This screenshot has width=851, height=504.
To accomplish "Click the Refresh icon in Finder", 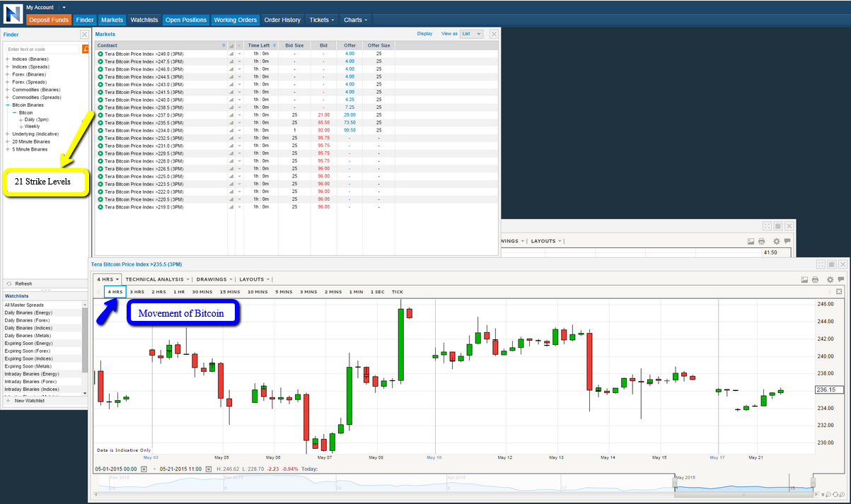I will click(8, 283).
